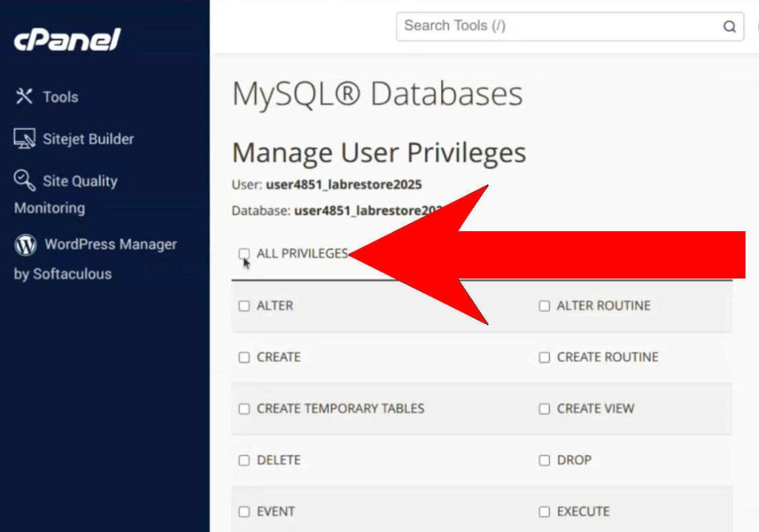This screenshot has width=759, height=532.
Task: Click the Site Quality Monitoring magnifier icon
Action: [x=24, y=181]
